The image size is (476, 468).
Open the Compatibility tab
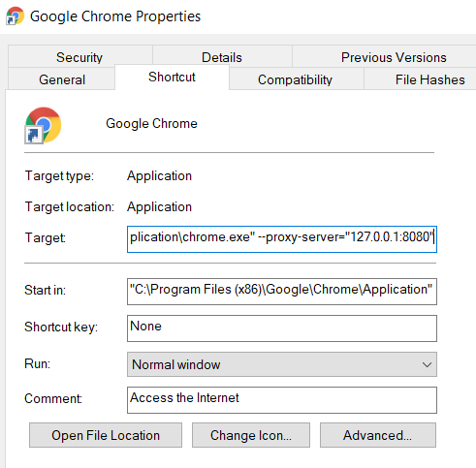[295, 79]
